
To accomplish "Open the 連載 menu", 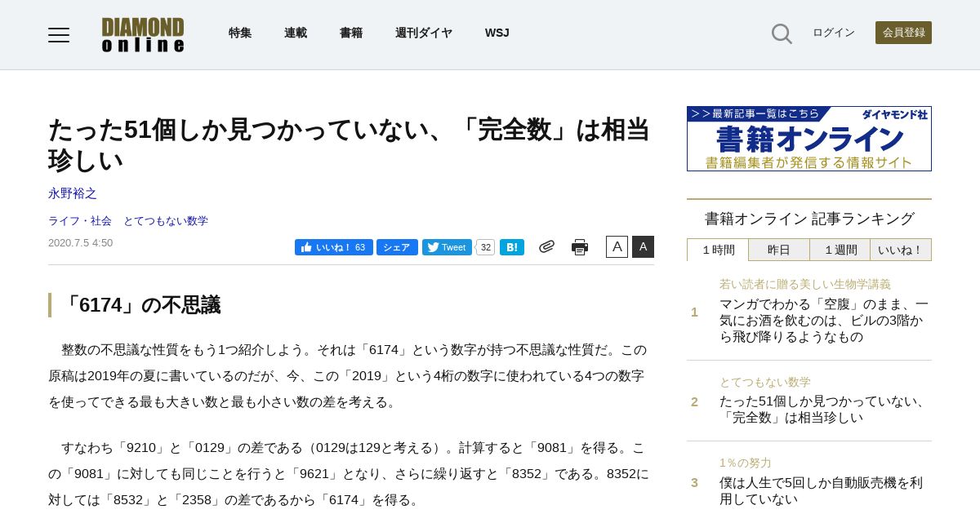I will coord(296,33).
